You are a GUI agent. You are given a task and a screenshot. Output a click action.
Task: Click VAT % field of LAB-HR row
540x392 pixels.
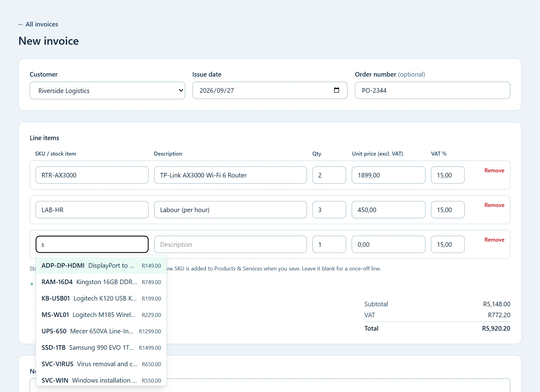tap(448, 210)
